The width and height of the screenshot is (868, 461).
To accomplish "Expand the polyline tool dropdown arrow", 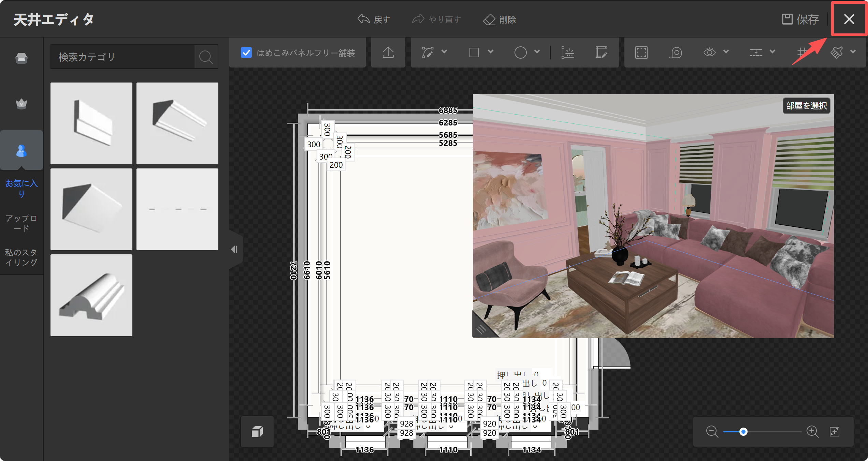I will [444, 52].
